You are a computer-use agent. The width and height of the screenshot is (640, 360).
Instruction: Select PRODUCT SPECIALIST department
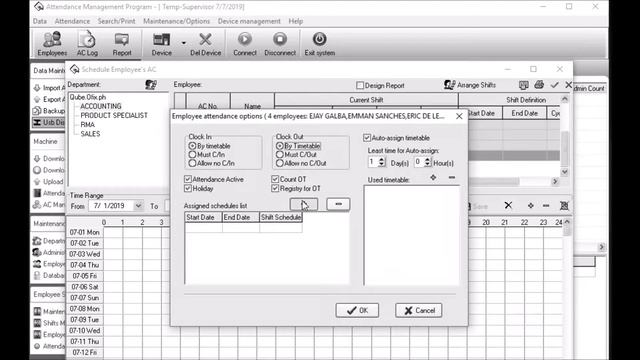point(114,116)
